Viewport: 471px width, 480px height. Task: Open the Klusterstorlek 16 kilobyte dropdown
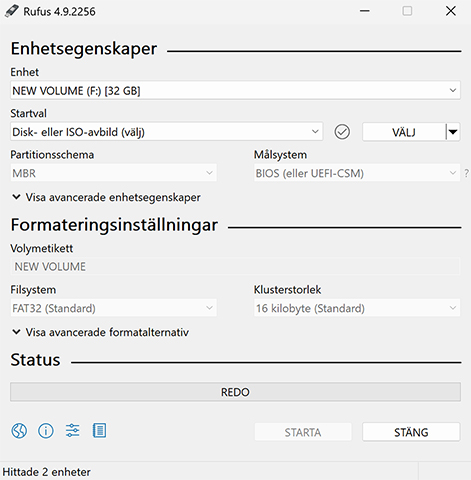tap(357, 308)
